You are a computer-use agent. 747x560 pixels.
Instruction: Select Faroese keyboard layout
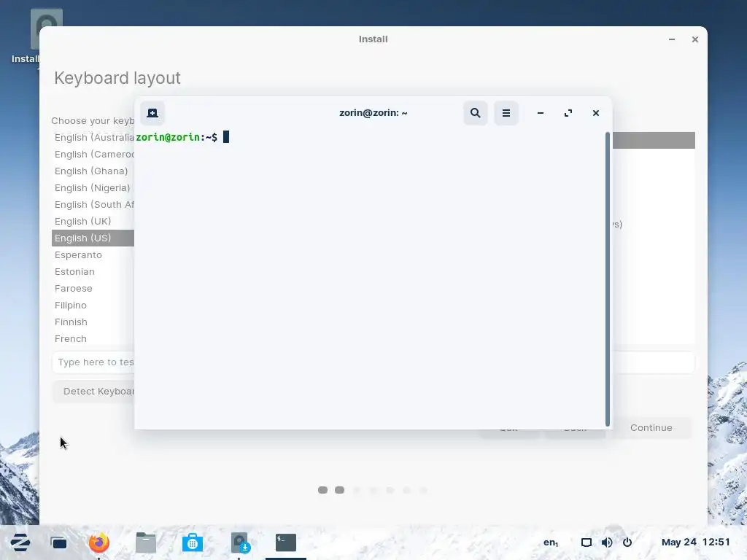point(93,289)
